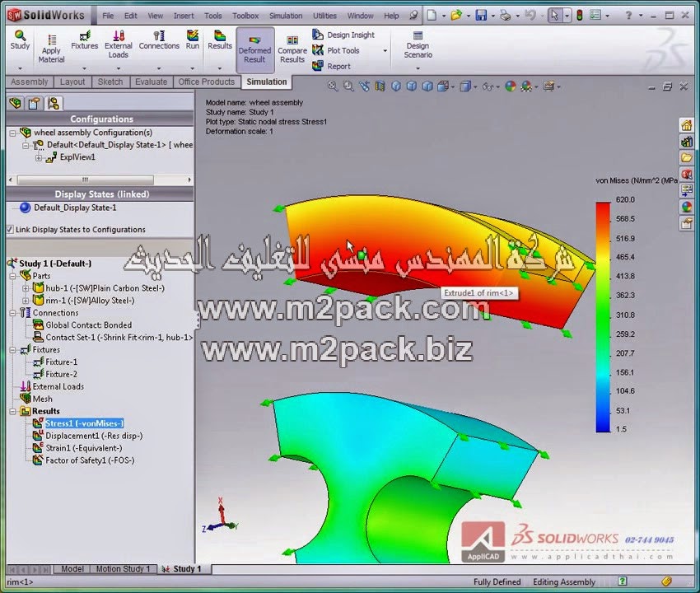The height and width of the screenshot is (593, 700).
Task: Generate a Report
Action: pos(331,66)
